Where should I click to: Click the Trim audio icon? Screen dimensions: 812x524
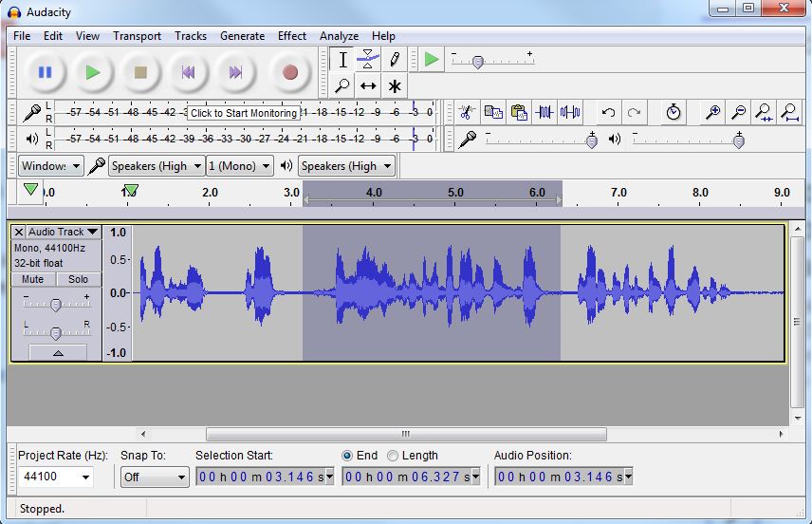(x=544, y=112)
